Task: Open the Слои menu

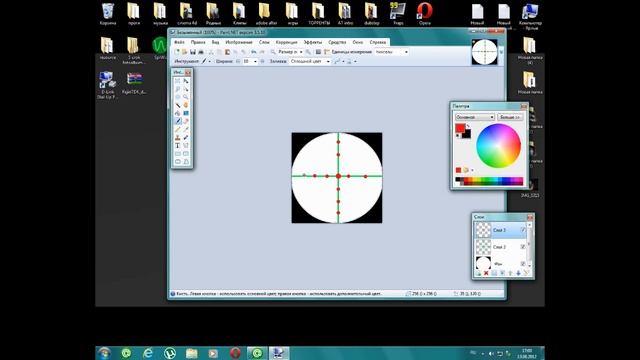Action: coord(264,42)
